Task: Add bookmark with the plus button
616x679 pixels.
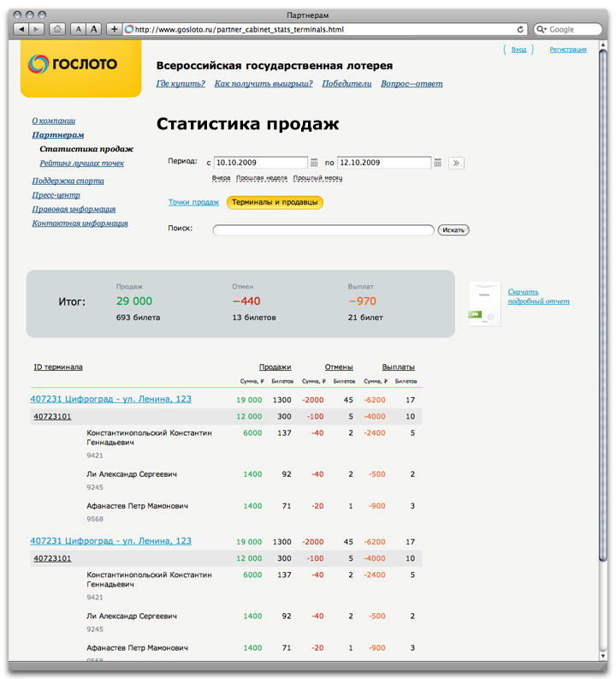Action: coord(114,29)
